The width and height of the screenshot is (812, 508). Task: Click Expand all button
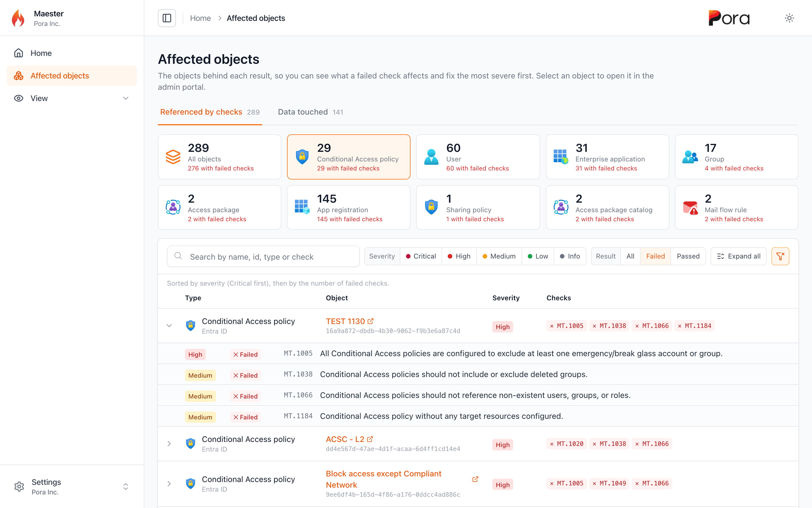tap(738, 256)
